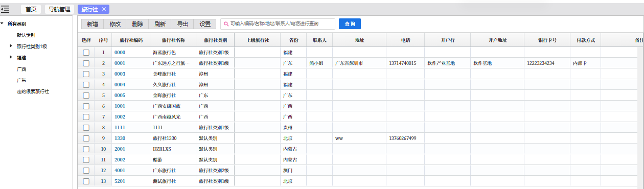Expand the 福建 tree node

click(11, 58)
